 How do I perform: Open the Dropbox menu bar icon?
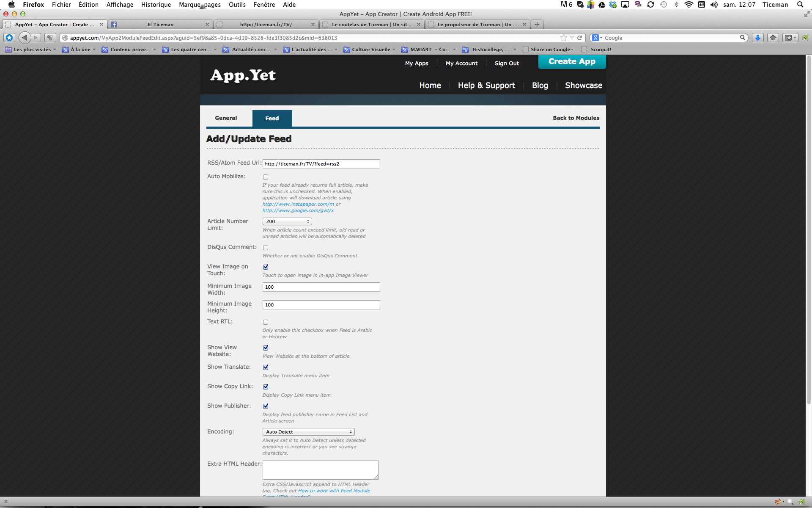(613, 5)
